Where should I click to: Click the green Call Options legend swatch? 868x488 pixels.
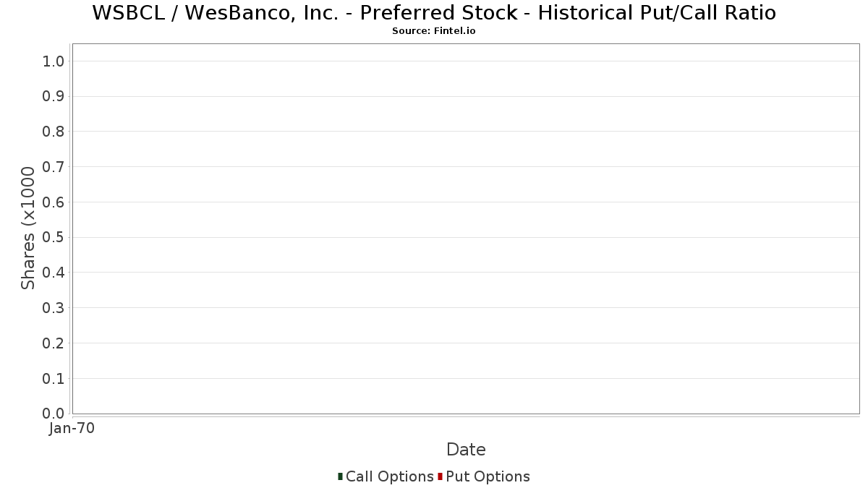[340, 476]
